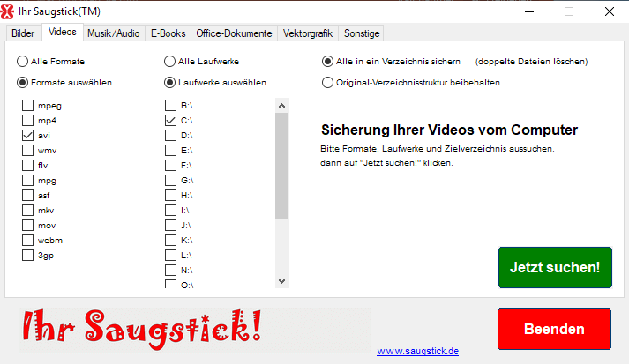Open the Videos tab
This screenshot has width=629, height=364.
(x=62, y=32)
